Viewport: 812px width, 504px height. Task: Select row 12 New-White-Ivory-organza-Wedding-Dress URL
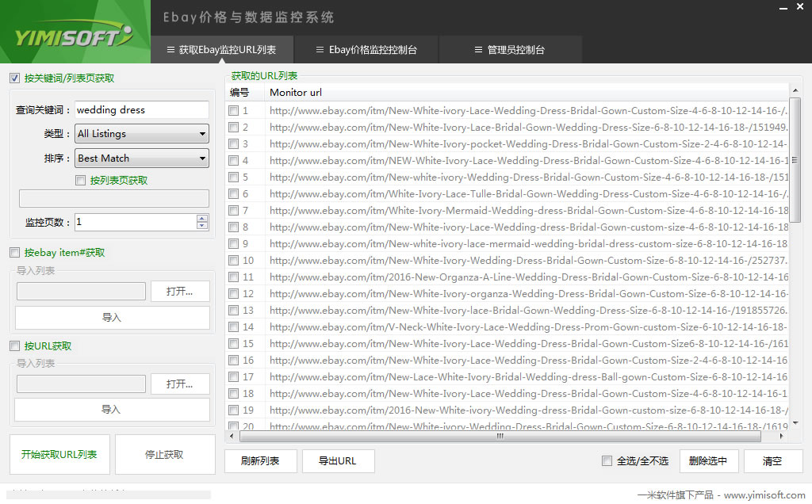(x=528, y=294)
